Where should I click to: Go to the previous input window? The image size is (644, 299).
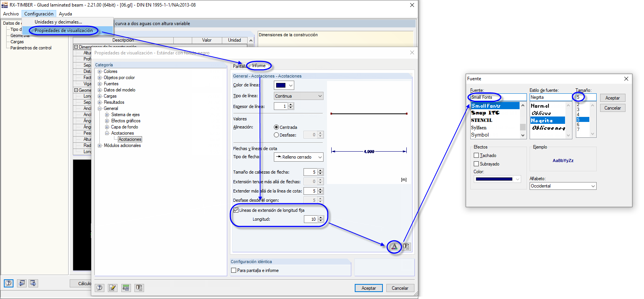click(22, 283)
